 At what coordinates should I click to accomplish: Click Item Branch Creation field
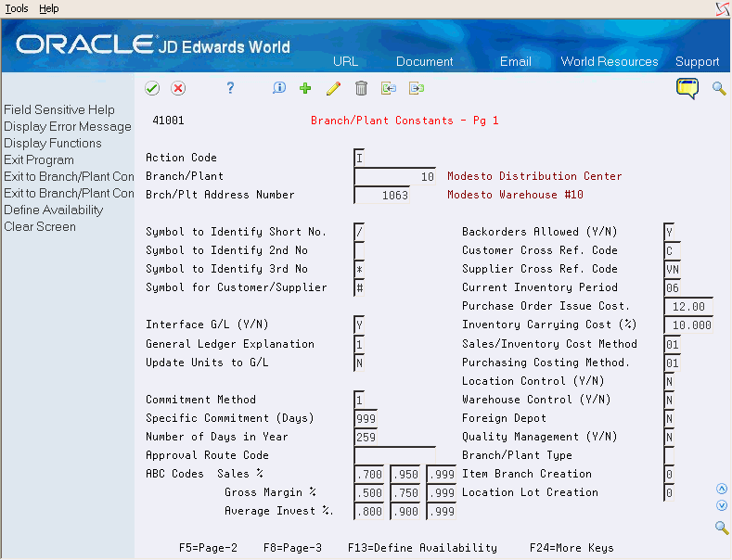tap(669, 474)
